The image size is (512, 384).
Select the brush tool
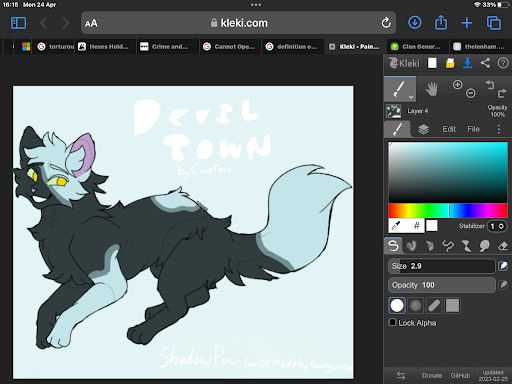(399, 89)
